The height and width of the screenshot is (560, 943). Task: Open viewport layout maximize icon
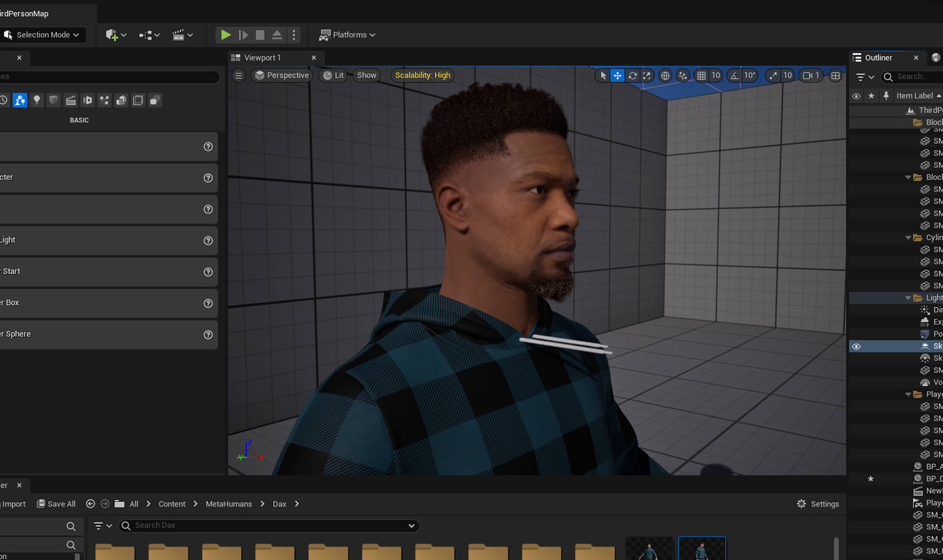pyautogui.click(x=835, y=76)
